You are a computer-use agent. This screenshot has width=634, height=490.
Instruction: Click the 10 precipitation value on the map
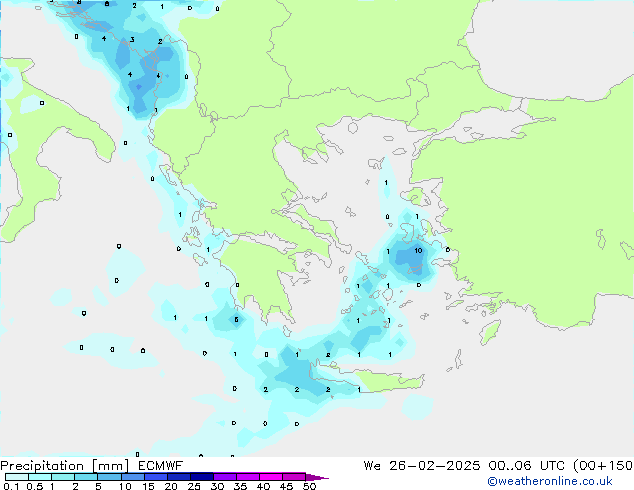[418, 251]
